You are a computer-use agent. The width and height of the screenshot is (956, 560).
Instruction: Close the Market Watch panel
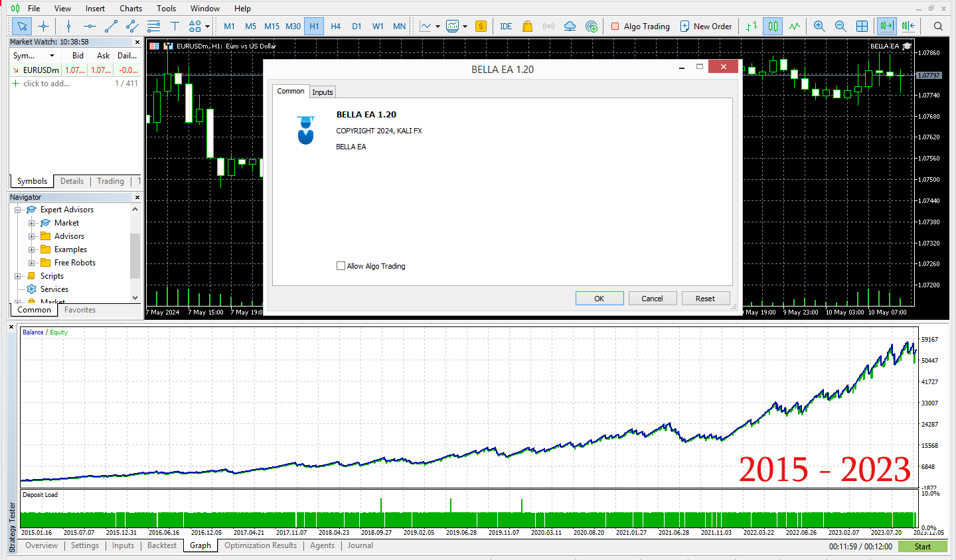click(137, 42)
